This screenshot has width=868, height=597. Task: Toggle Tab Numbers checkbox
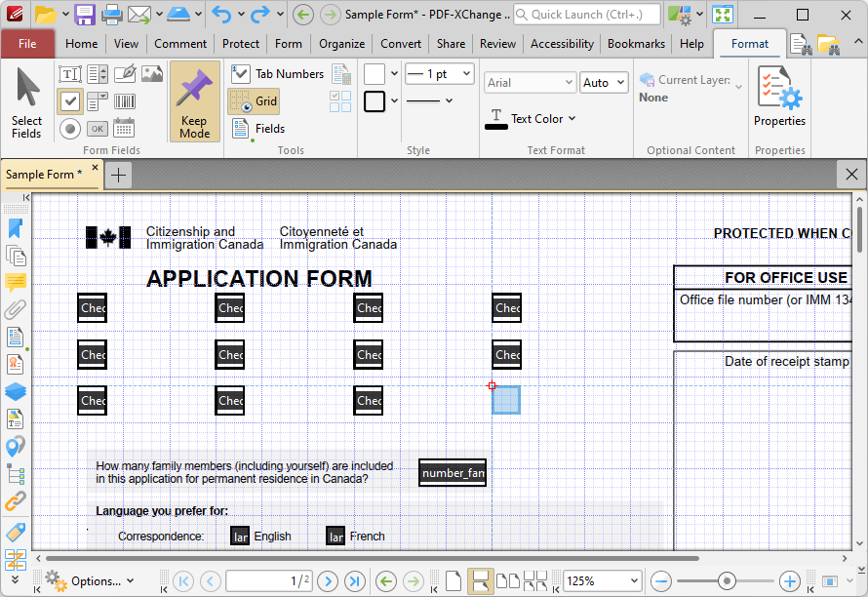pos(277,74)
